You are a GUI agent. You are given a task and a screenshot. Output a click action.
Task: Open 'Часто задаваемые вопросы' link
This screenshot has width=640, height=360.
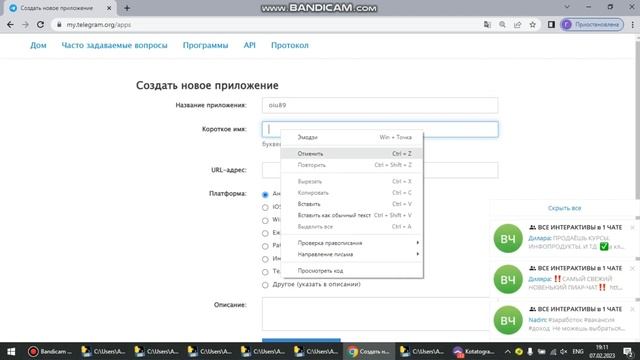click(114, 45)
